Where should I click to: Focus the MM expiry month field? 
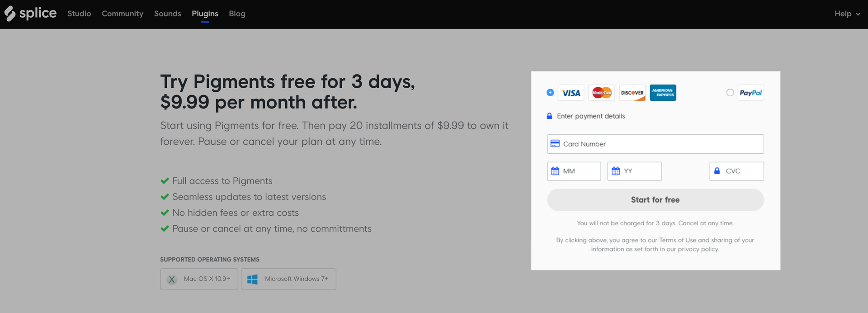pos(574,171)
